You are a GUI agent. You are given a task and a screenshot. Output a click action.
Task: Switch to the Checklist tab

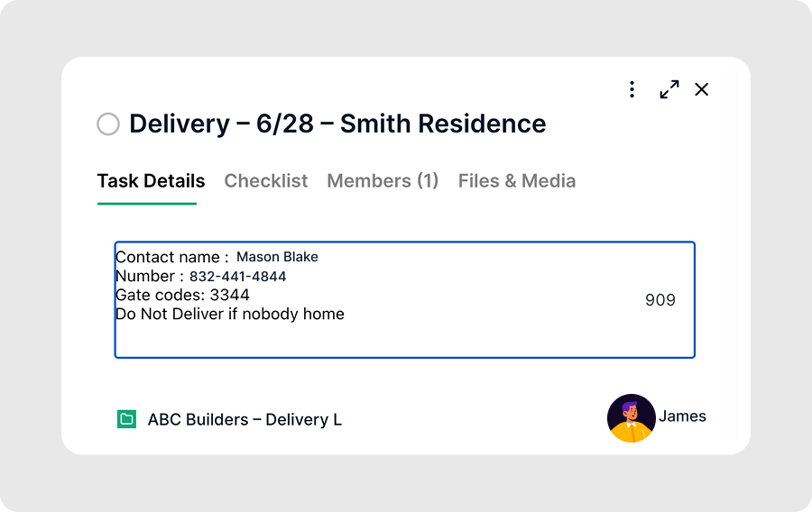(x=265, y=181)
